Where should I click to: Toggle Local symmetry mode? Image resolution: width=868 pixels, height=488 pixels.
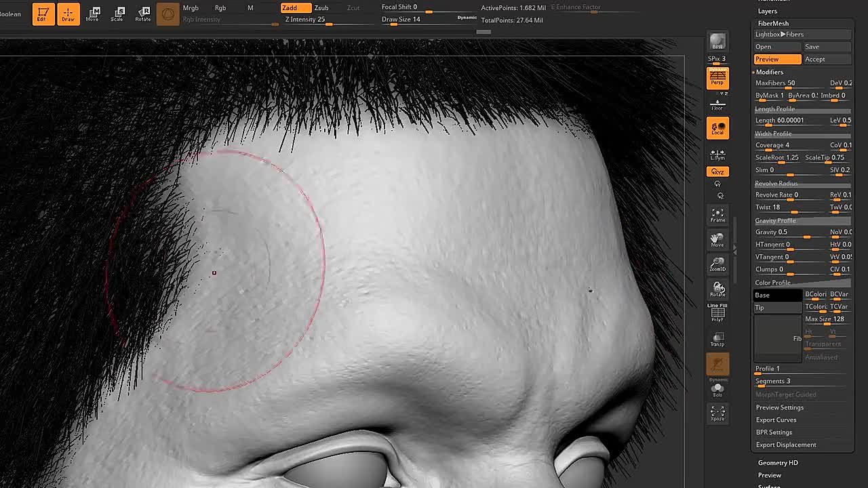click(717, 128)
